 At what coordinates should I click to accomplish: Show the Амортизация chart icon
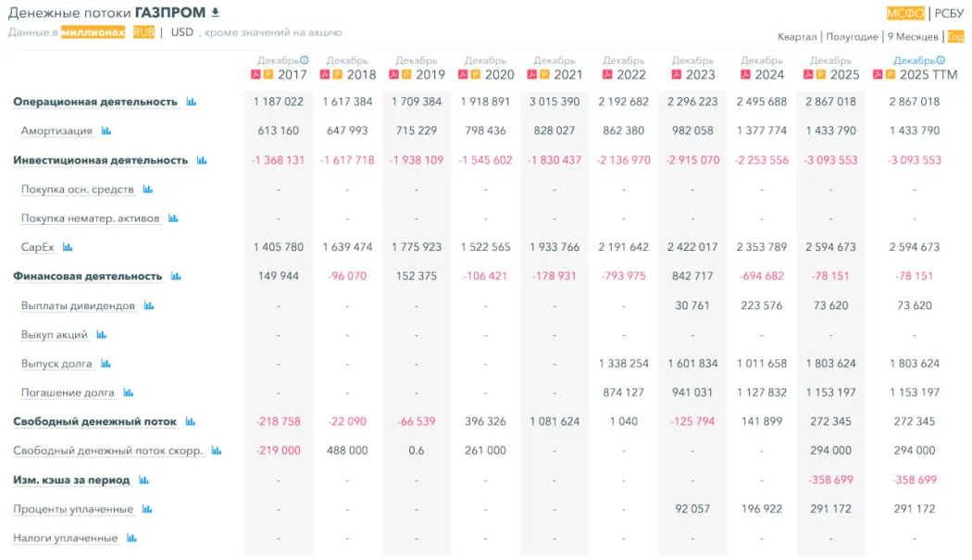click(106, 131)
